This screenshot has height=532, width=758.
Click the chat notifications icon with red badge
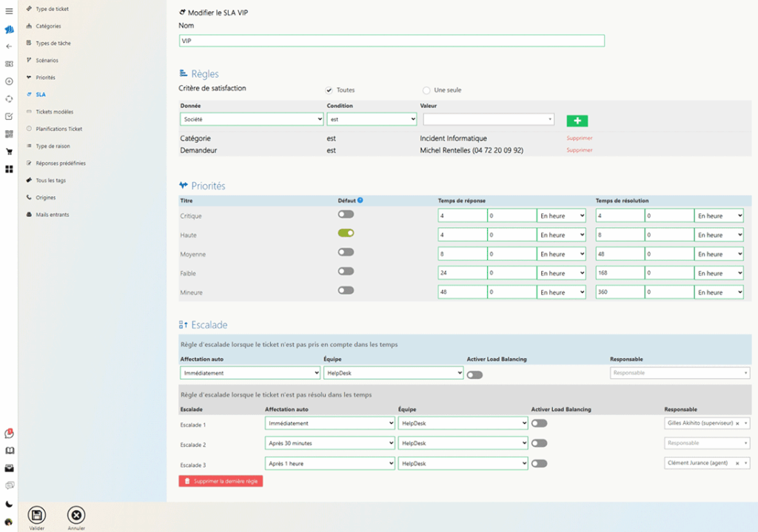coord(9,434)
